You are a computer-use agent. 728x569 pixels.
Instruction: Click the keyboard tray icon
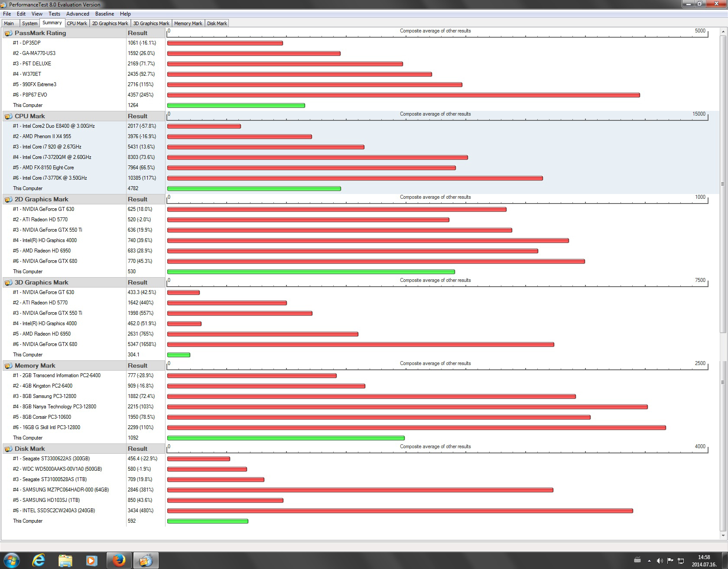[x=637, y=560]
